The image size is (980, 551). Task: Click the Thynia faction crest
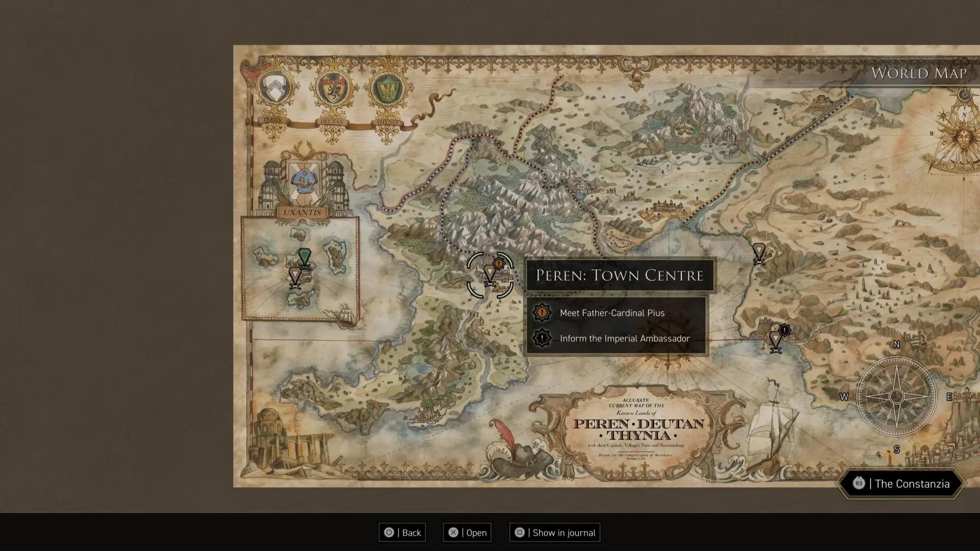(387, 89)
